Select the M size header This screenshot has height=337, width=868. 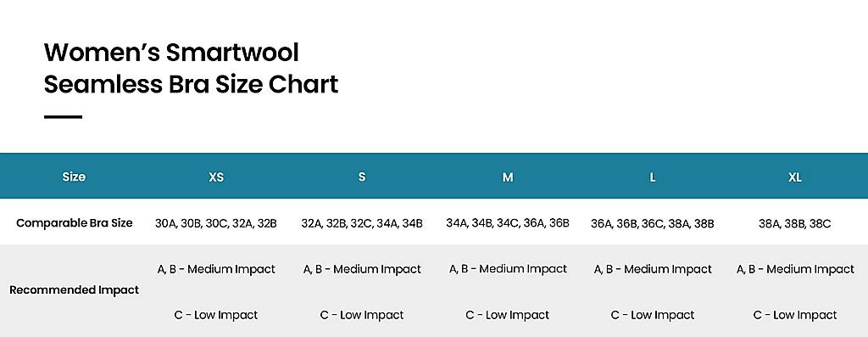click(508, 177)
